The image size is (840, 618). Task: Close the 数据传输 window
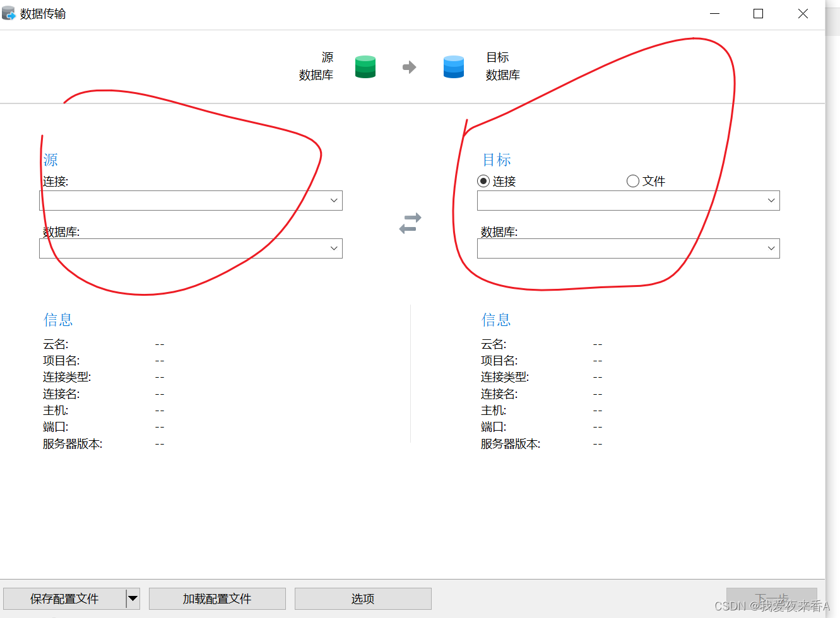[x=803, y=13]
